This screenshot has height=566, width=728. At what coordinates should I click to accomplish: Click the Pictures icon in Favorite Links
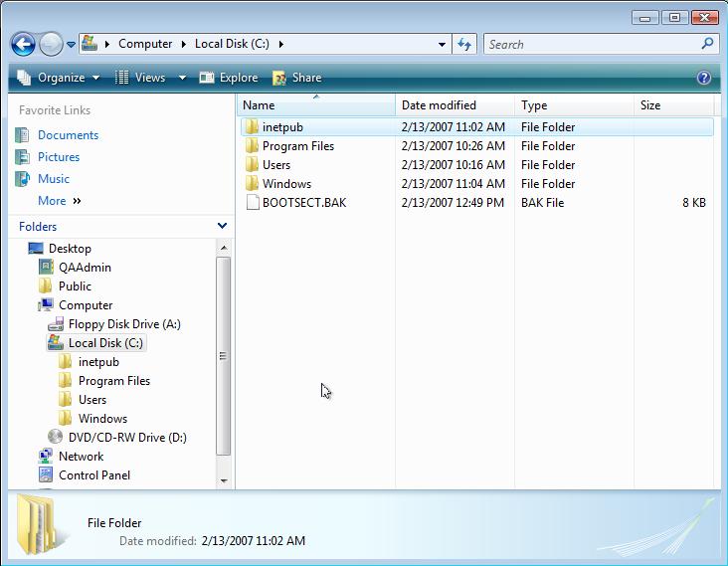(22, 157)
